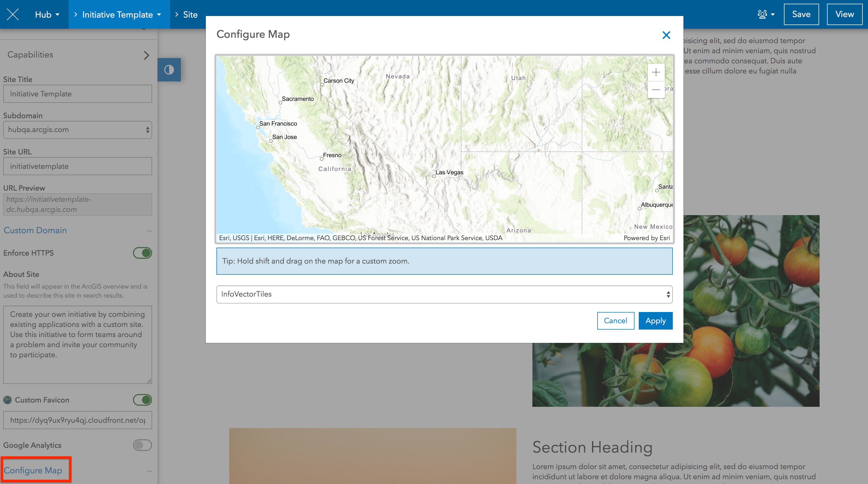Zoom in on the map with plus button
Image resolution: width=868 pixels, height=484 pixels.
656,72
